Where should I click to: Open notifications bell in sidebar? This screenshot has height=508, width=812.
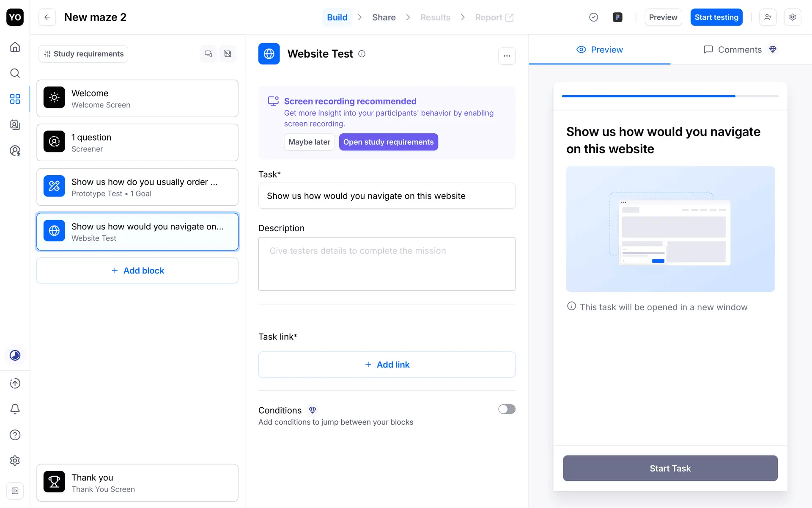(15, 409)
